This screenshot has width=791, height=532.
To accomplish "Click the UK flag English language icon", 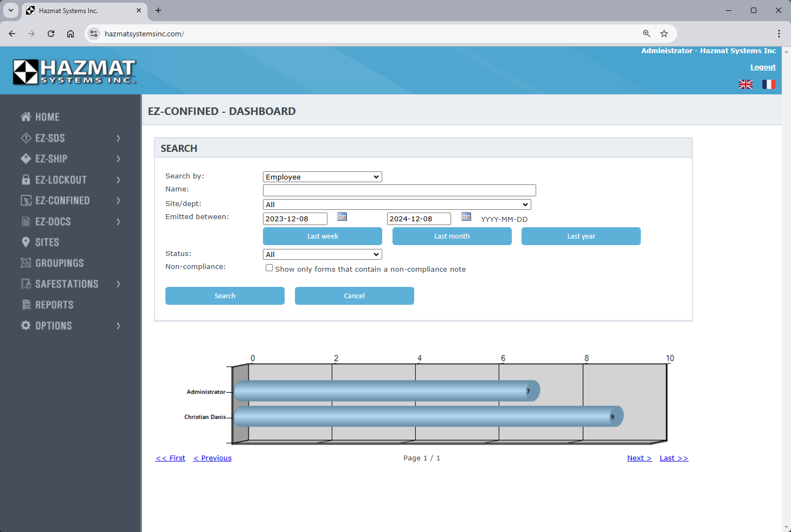I will pyautogui.click(x=745, y=84).
